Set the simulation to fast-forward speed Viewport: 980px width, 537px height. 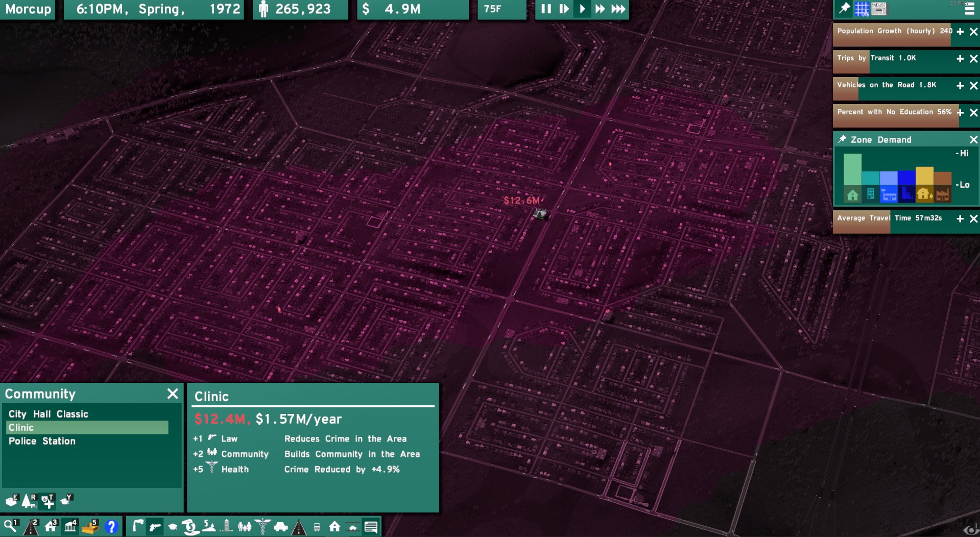click(x=600, y=9)
